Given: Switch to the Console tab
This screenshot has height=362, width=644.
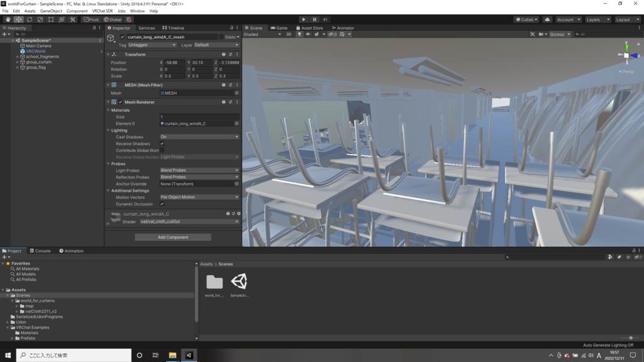Looking at the screenshot, I should [x=40, y=251].
